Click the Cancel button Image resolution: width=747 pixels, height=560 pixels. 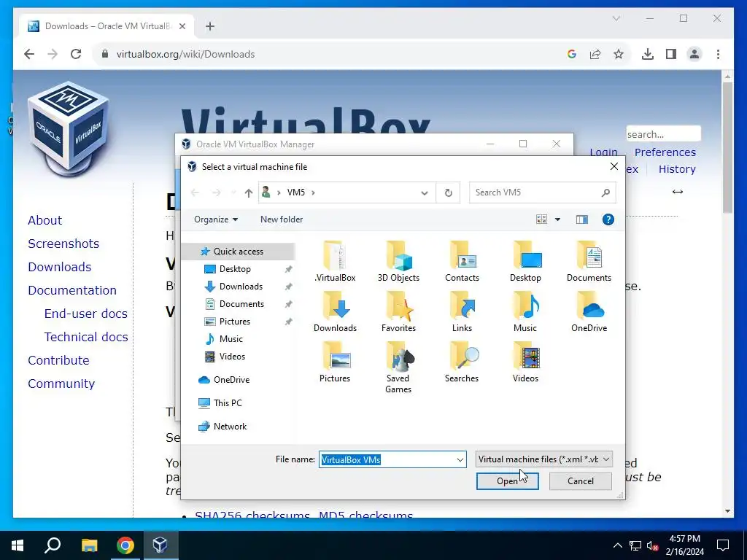coord(580,481)
